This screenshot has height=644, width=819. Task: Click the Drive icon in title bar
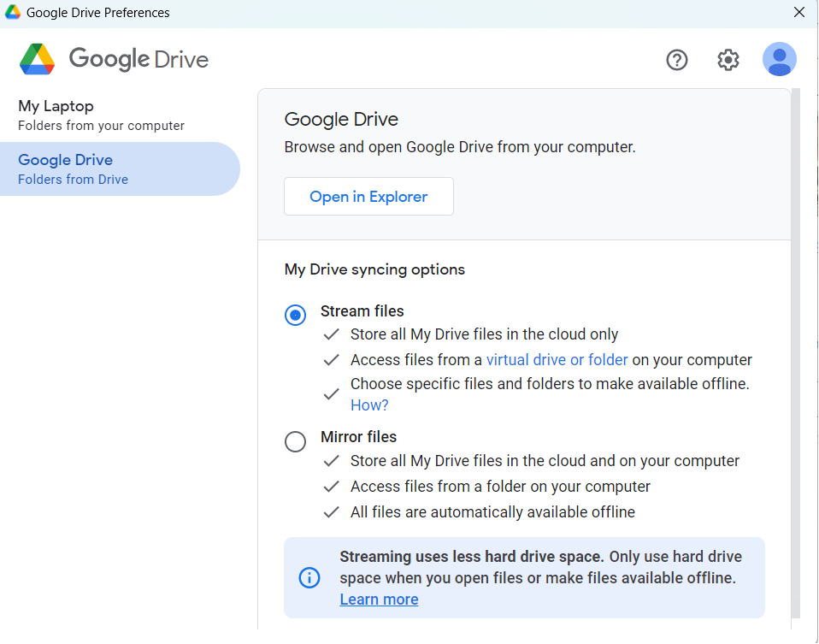[13, 13]
